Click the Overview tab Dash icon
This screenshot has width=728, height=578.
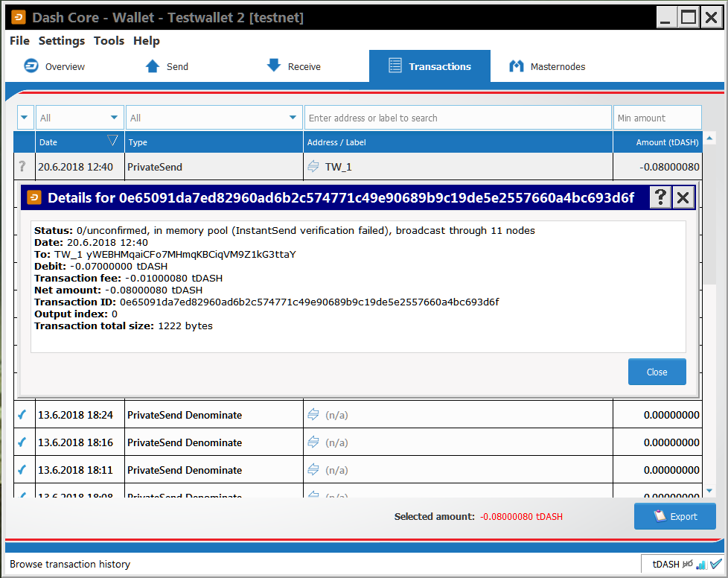tap(31, 66)
